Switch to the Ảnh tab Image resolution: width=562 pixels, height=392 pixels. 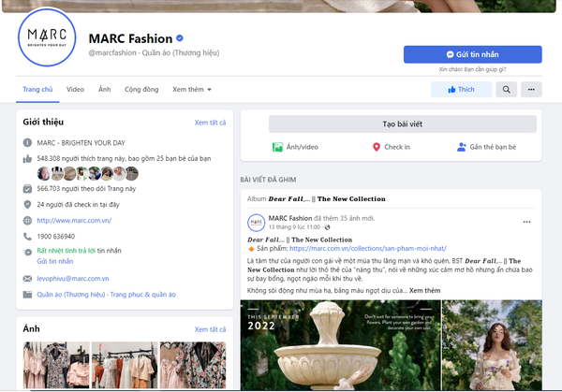point(105,90)
